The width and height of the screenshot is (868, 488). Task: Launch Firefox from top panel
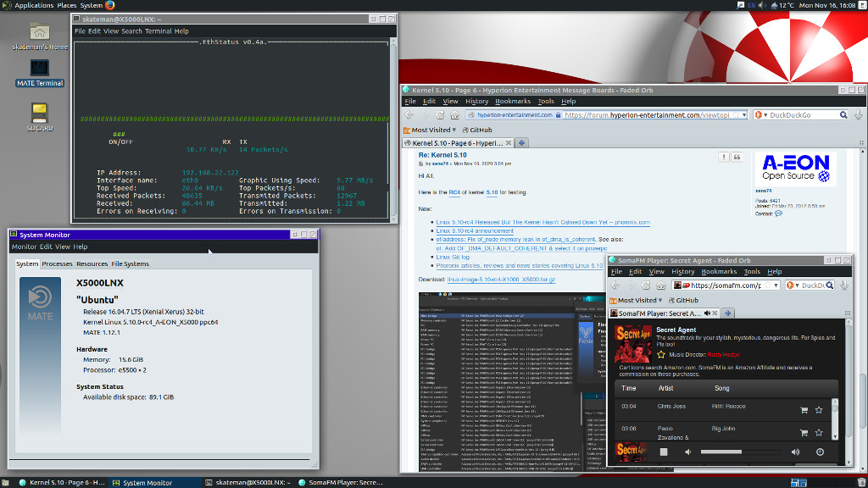(x=110, y=5)
